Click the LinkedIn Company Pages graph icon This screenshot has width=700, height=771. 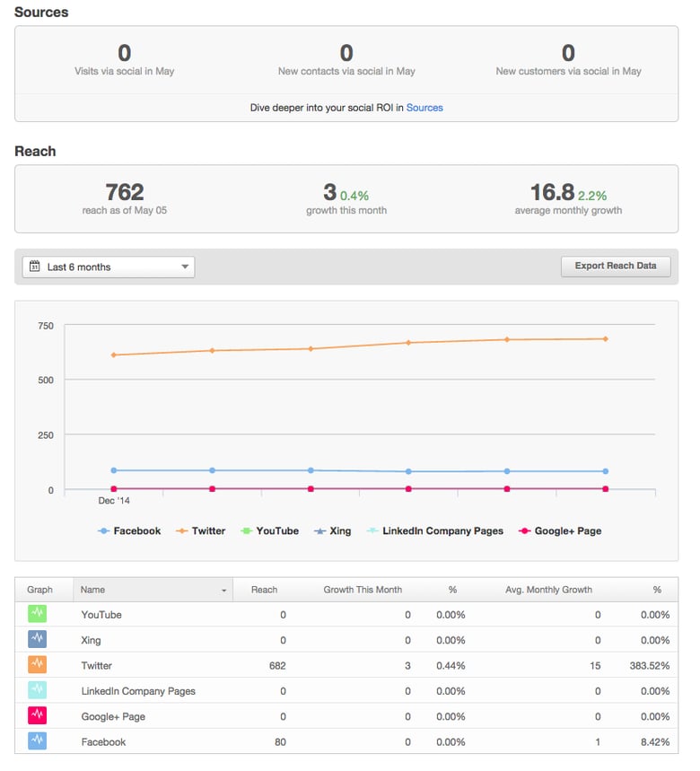coord(37,690)
